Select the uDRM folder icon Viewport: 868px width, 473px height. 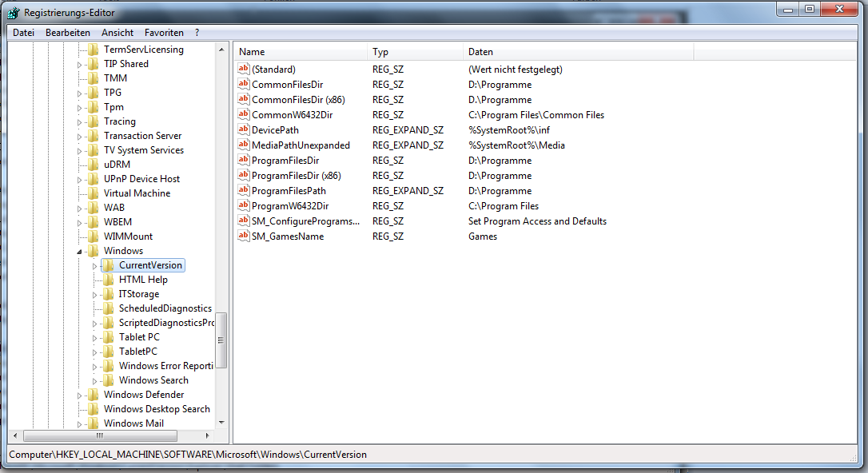tap(94, 165)
